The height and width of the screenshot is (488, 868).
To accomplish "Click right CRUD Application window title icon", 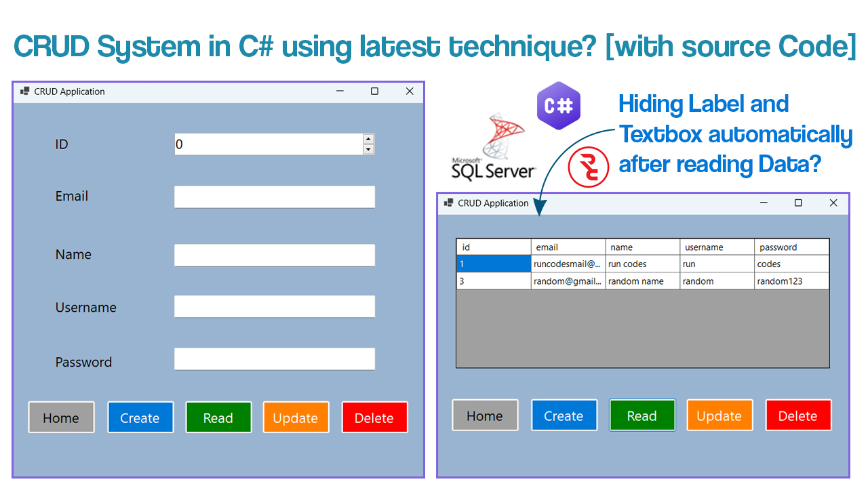I will tap(448, 203).
